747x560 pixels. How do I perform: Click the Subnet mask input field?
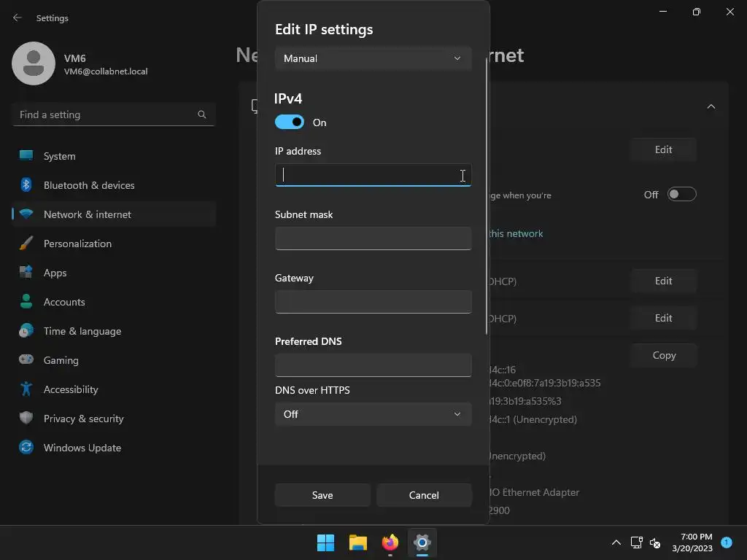(373, 238)
